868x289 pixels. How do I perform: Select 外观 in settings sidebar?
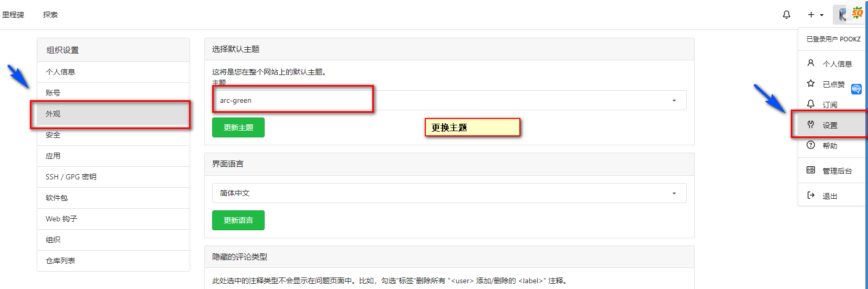tap(53, 114)
